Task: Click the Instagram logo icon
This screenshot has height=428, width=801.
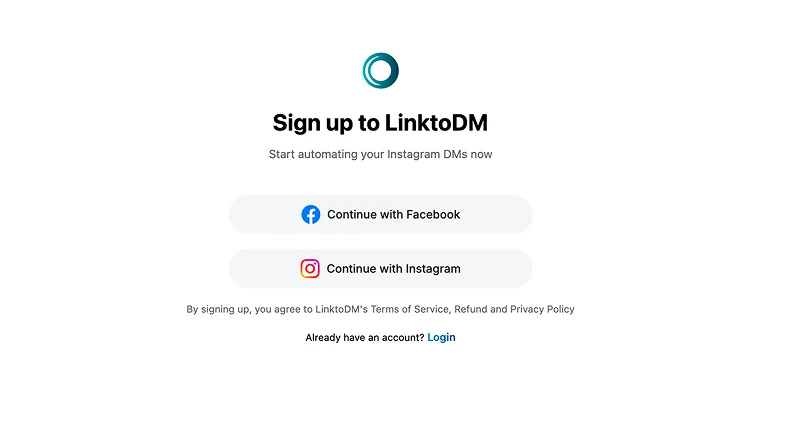Action: tap(310, 269)
